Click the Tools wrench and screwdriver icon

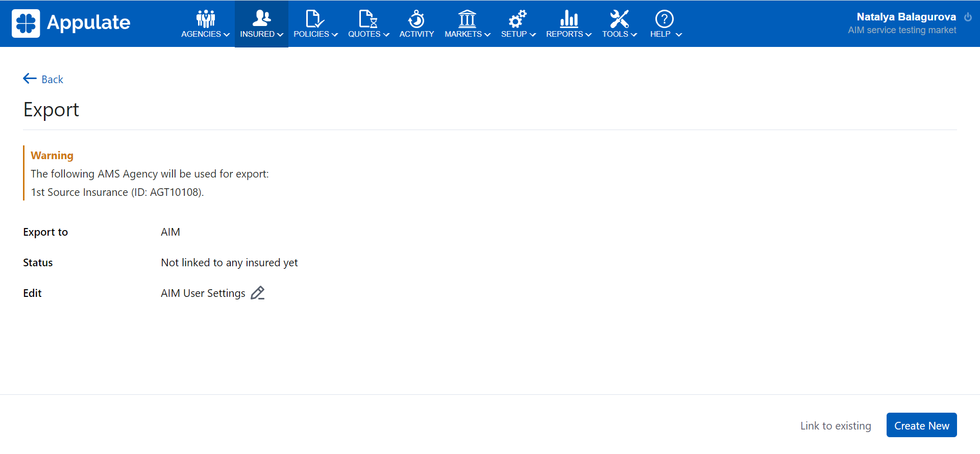(x=619, y=19)
